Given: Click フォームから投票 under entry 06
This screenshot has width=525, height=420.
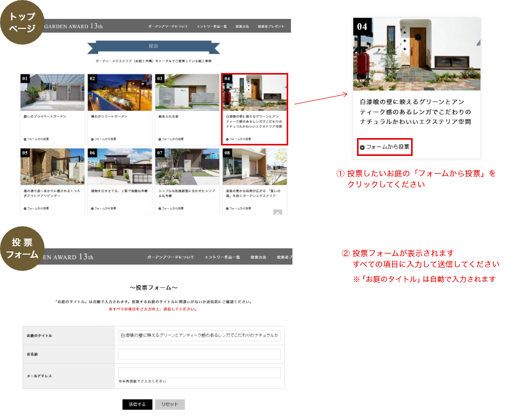Looking at the screenshot, I should coord(104,208).
